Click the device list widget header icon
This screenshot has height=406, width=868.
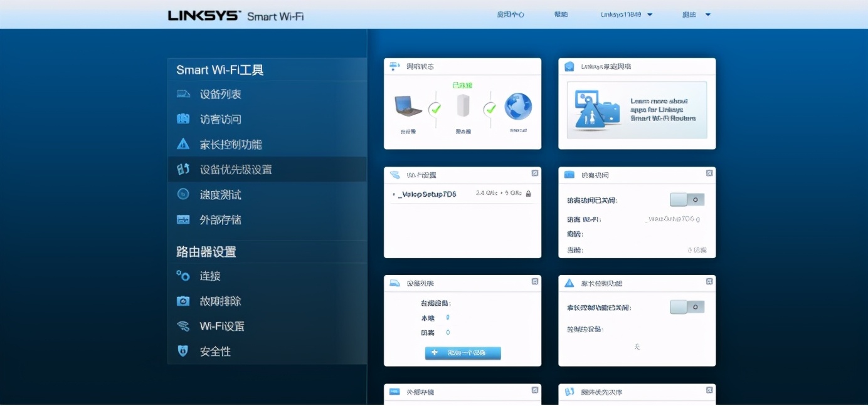395,283
